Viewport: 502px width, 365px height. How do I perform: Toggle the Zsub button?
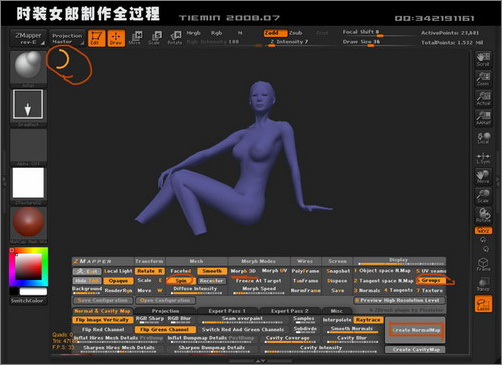click(295, 33)
